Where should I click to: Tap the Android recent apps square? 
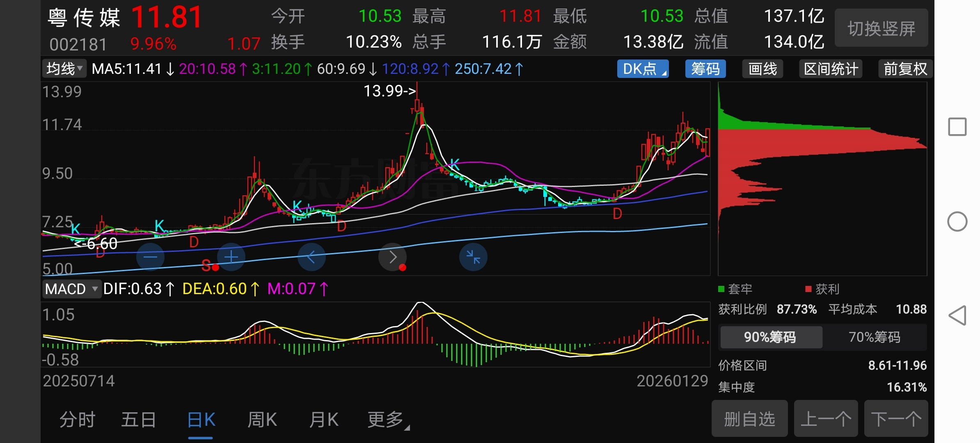tap(957, 127)
